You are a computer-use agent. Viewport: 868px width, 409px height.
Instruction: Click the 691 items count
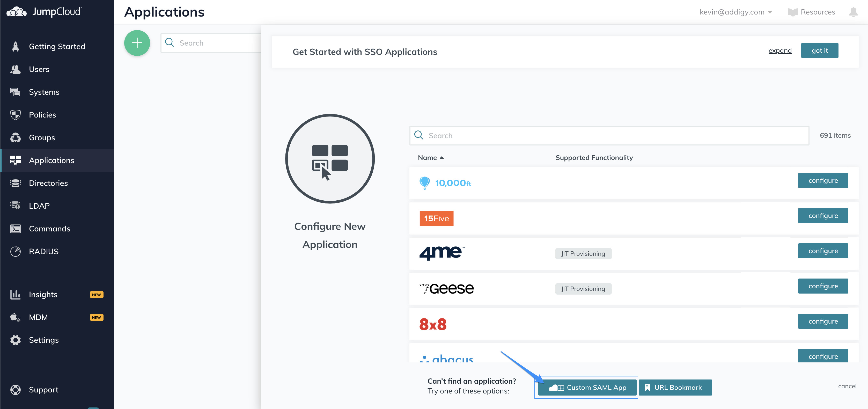click(835, 135)
